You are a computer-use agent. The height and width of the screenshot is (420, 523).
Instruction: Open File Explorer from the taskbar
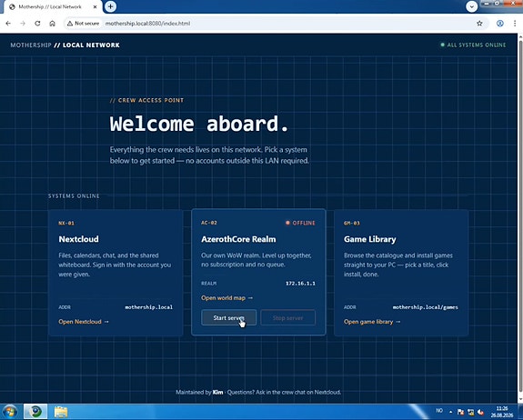[61, 412]
